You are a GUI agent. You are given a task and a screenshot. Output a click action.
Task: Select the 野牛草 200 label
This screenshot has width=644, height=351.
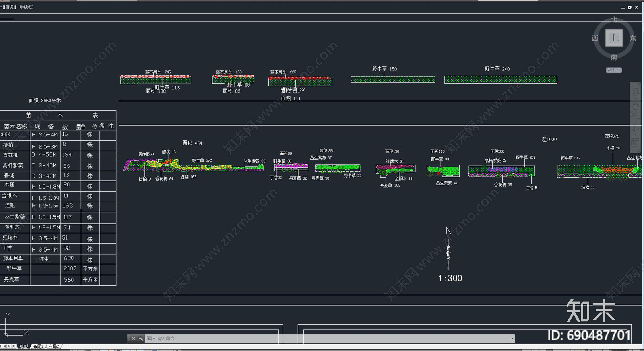[497, 69]
